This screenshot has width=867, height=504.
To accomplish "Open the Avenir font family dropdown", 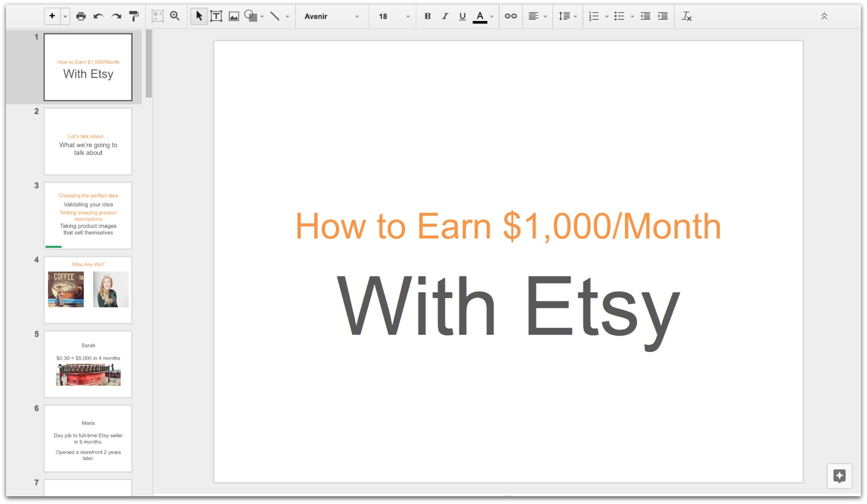I will tap(331, 16).
